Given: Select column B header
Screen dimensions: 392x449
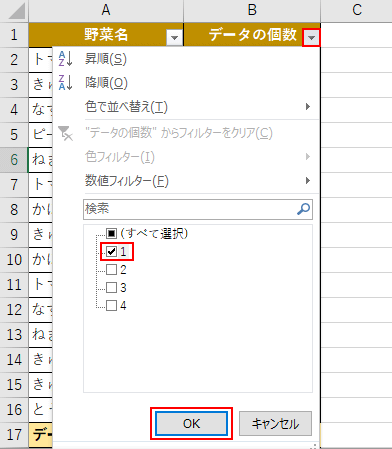Looking at the screenshot, I should tap(252, 10).
